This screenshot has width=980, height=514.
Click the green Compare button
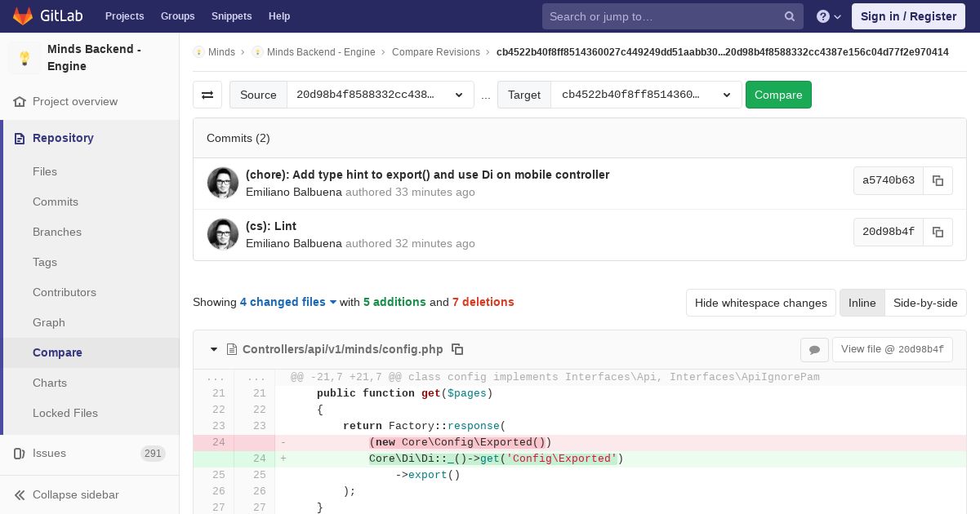point(778,95)
